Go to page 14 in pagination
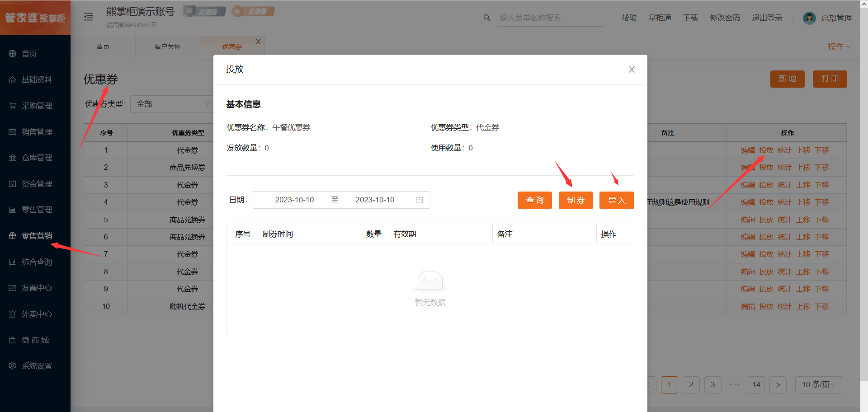Image resolution: width=868 pixels, height=412 pixels. [x=756, y=385]
